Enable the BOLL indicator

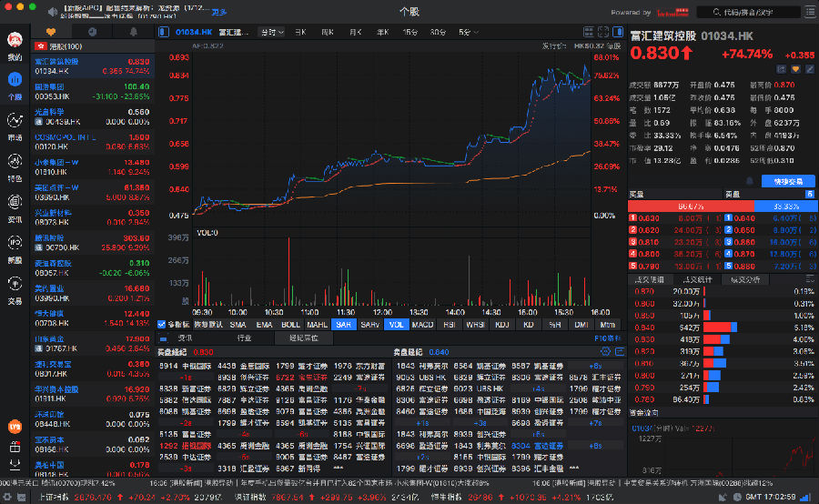291,325
